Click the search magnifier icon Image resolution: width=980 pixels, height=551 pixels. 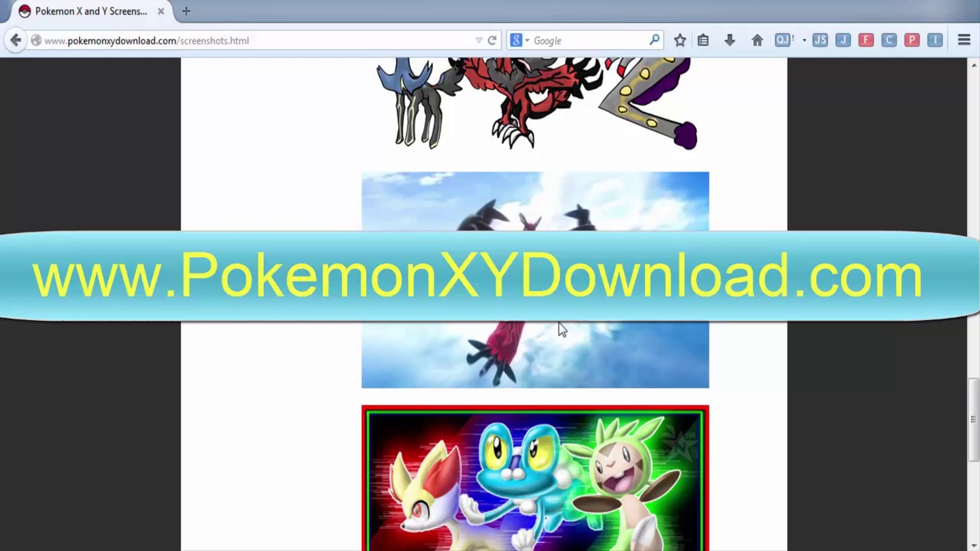click(x=654, y=40)
